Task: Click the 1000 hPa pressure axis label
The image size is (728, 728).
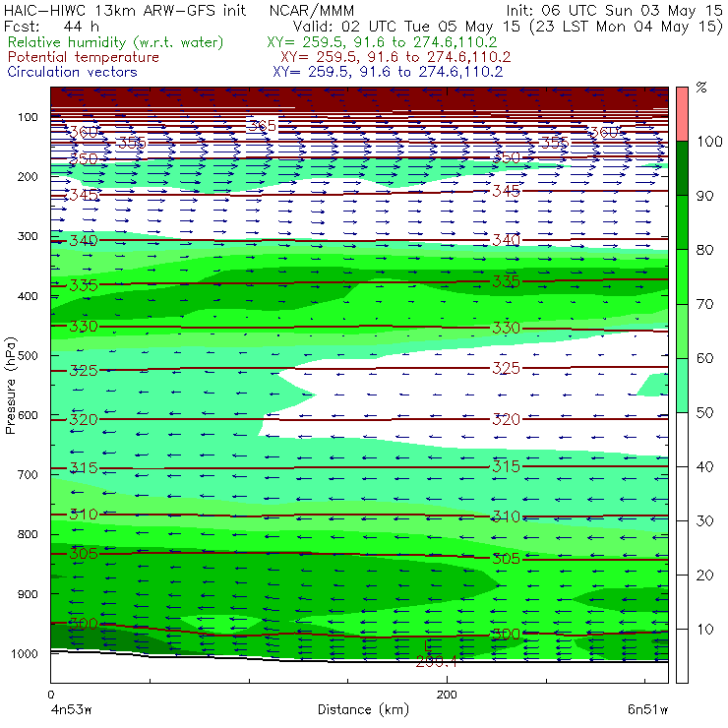Action: click(x=25, y=653)
